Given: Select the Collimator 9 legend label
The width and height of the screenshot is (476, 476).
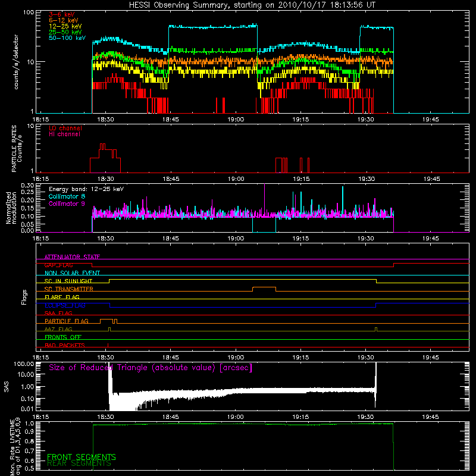Looking at the screenshot, I should tap(67, 203).
